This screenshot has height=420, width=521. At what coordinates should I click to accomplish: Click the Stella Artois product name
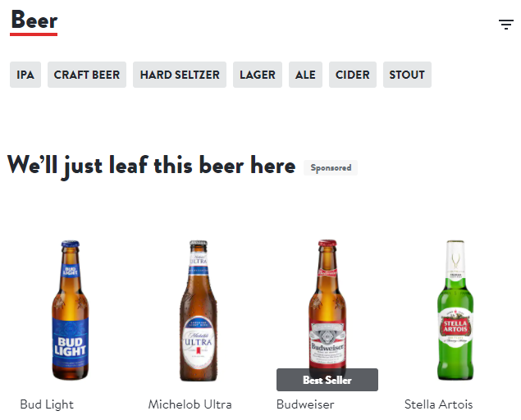pos(439,404)
